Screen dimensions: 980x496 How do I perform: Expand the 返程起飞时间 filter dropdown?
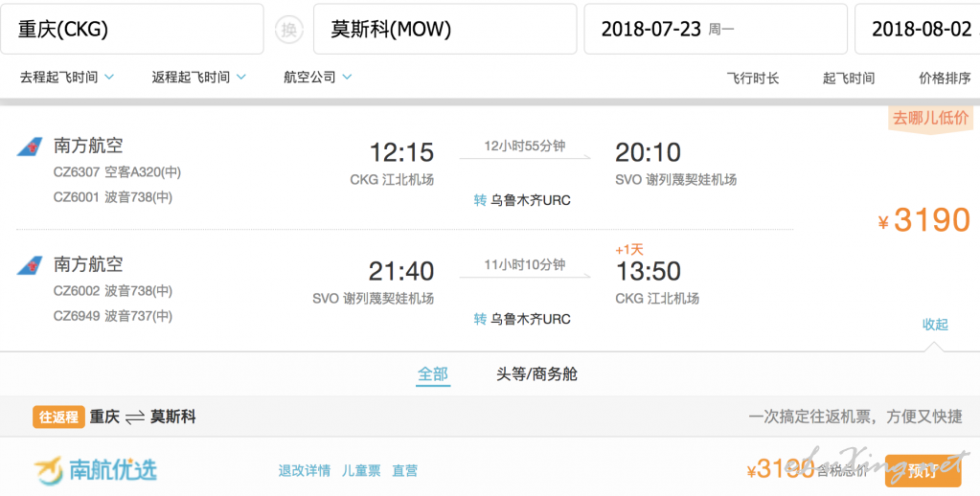(x=198, y=78)
